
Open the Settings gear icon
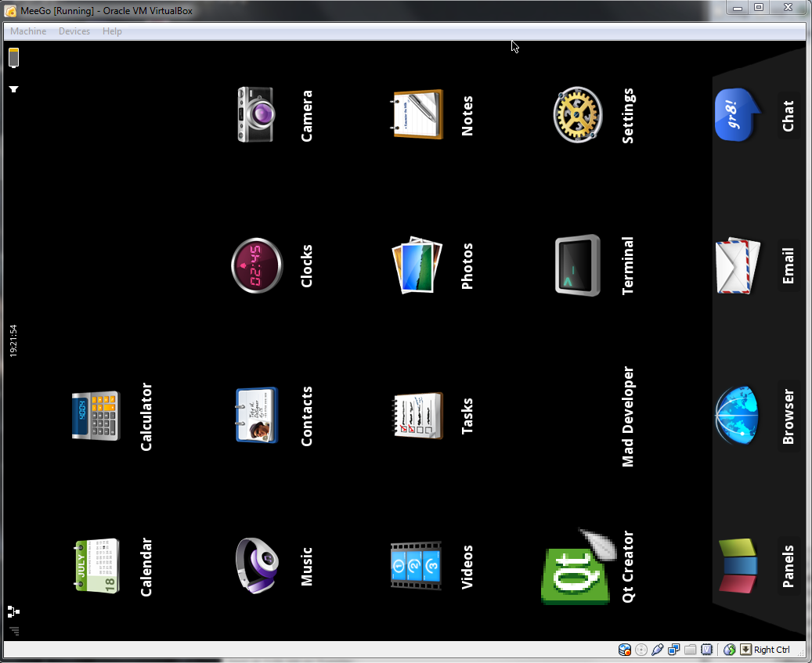point(577,114)
